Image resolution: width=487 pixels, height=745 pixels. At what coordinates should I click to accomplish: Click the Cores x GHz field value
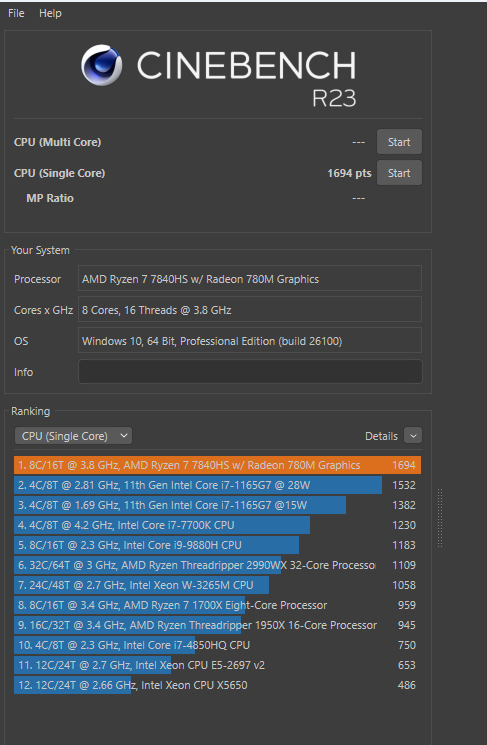(x=250, y=310)
